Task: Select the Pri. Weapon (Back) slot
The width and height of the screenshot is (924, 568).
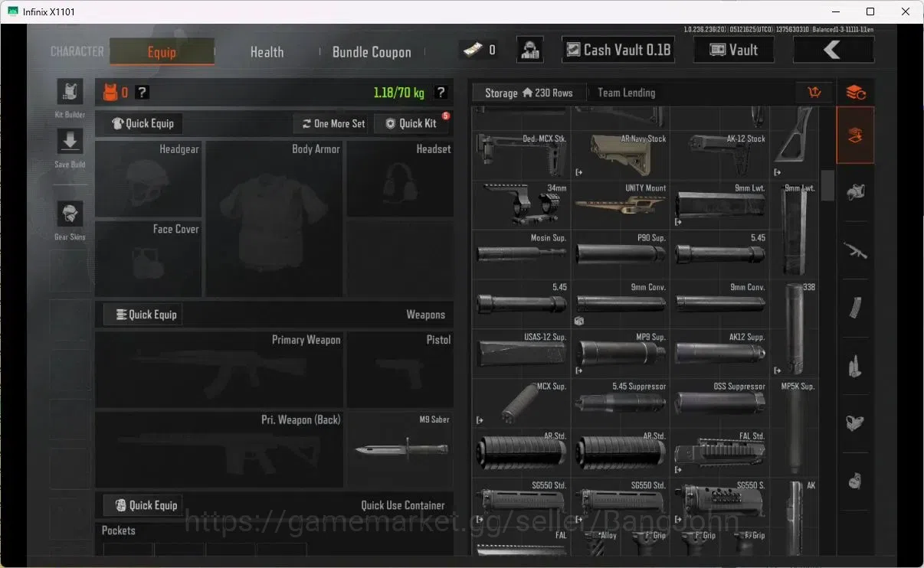Action: click(x=219, y=450)
